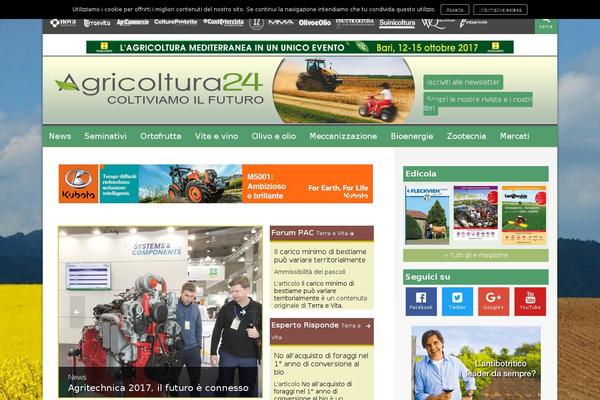Open the Olivo e olio section
This screenshot has width=600, height=400.
274,136
